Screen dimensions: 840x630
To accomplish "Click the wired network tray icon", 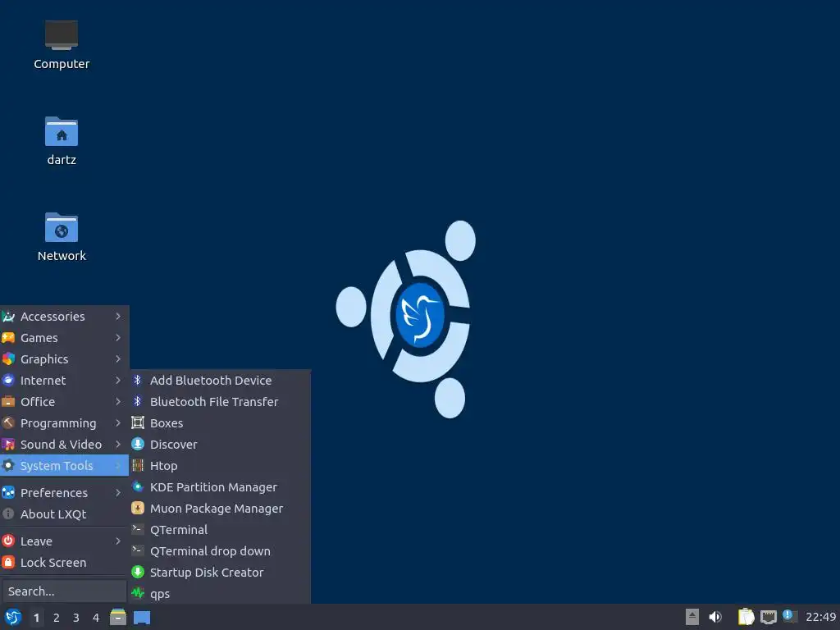I will (768, 617).
